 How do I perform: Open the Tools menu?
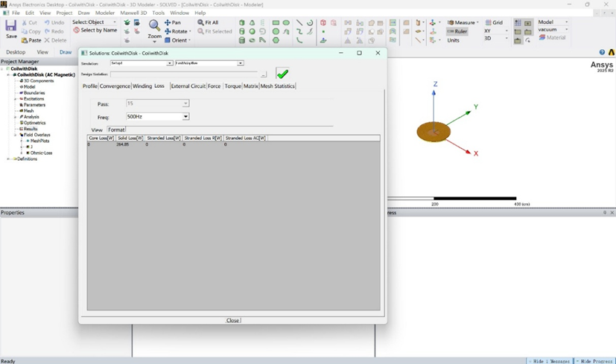[159, 13]
